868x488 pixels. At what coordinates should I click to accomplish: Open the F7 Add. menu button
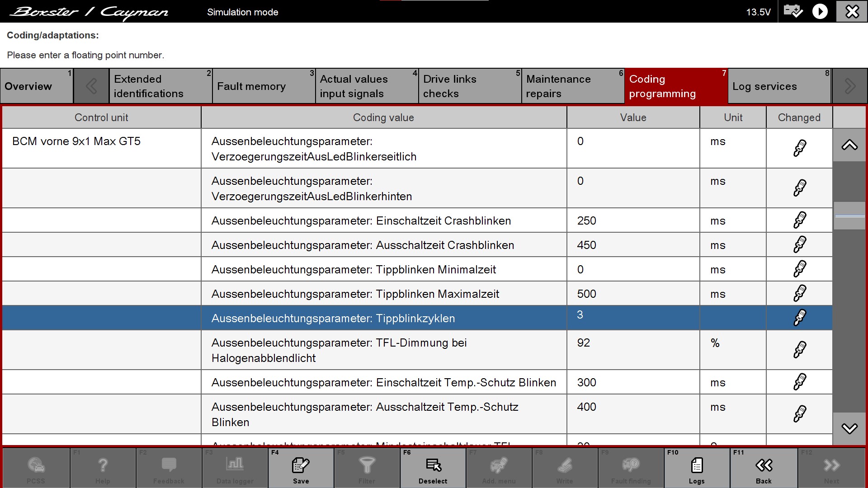point(499,468)
